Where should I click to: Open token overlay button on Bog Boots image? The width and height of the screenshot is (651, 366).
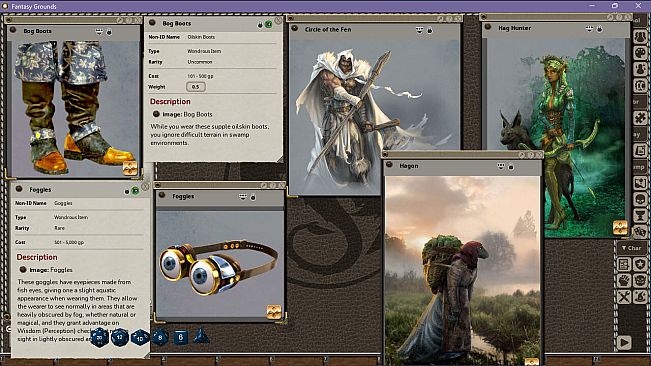(130, 168)
